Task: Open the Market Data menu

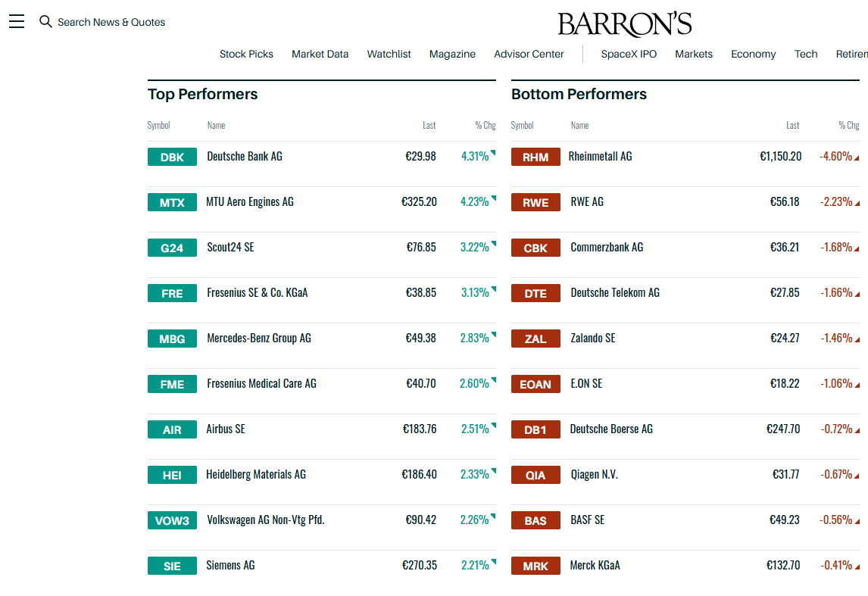Action: [x=320, y=55]
